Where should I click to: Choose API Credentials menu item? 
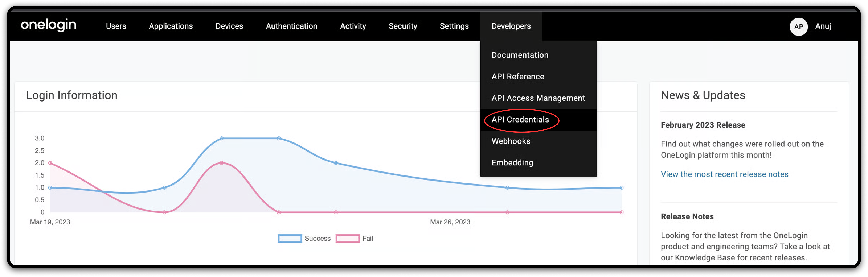click(x=520, y=119)
